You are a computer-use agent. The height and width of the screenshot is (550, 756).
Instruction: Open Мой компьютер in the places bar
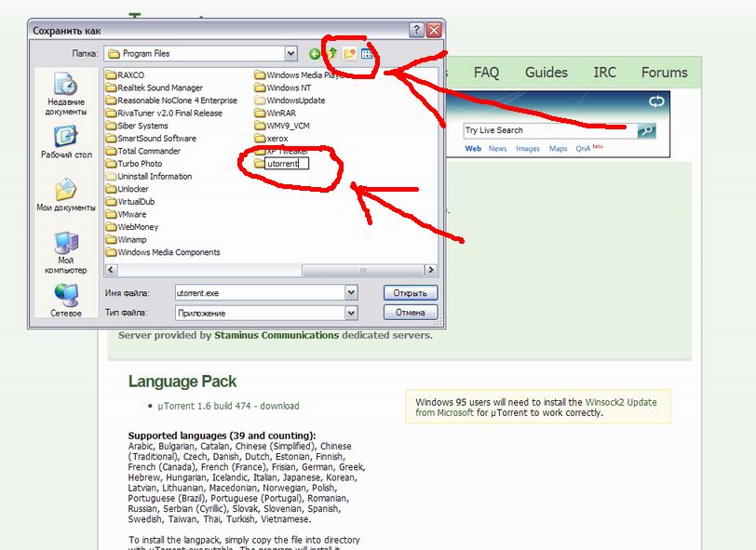pyautogui.click(x=66, y=253)
